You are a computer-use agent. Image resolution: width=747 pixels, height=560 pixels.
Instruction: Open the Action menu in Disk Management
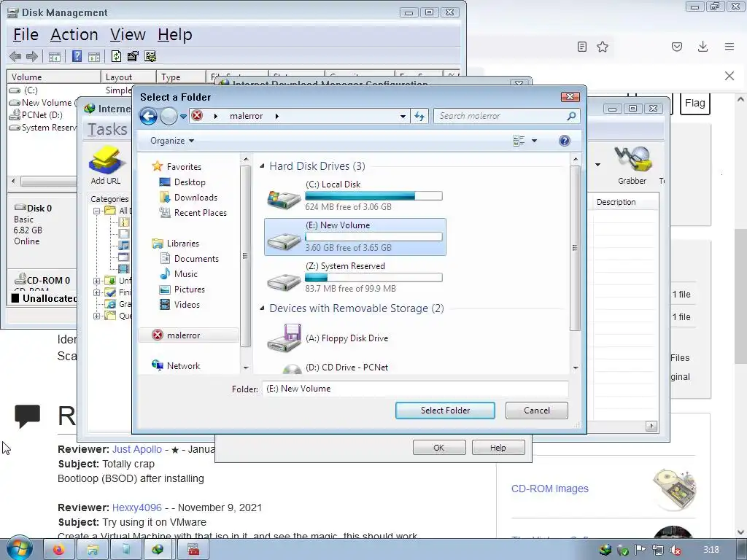tap(74, 35)
